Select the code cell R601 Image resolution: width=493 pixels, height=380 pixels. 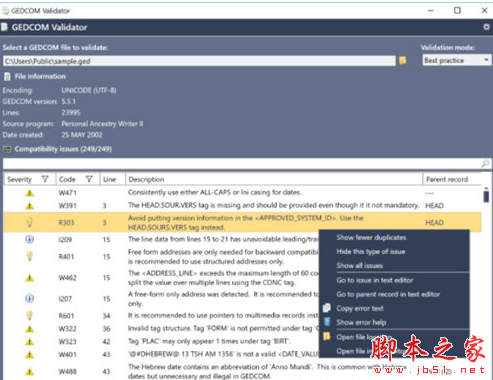(x=66, y=315)
